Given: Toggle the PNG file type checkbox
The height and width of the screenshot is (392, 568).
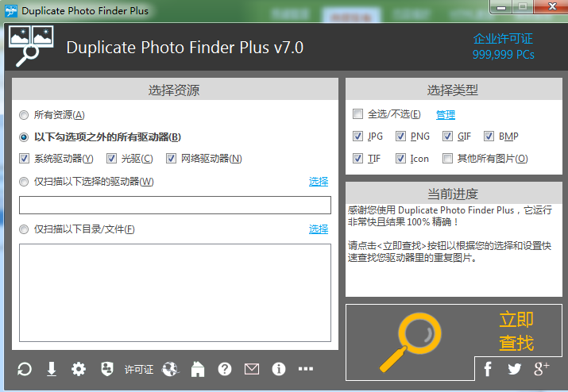Looking at the screenshot, I should click(400, 136).
